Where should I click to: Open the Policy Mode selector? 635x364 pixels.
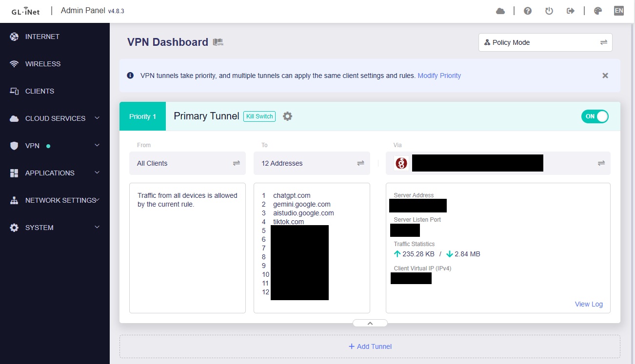[545, 42]
